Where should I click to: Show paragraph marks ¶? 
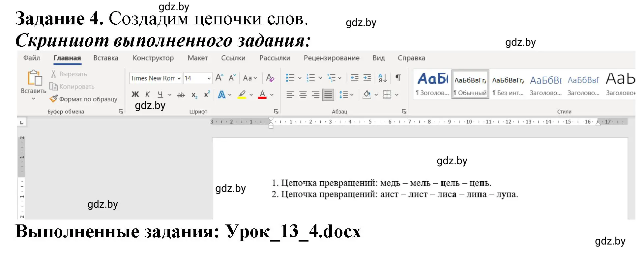[398, 78]
